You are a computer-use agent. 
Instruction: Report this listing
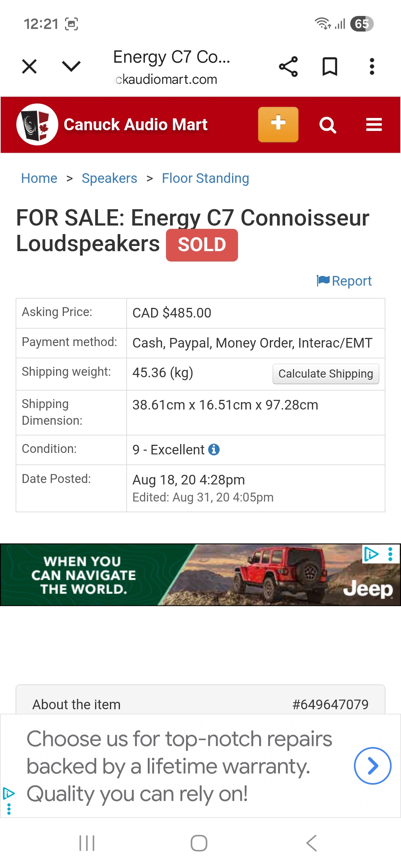point(344,281)
